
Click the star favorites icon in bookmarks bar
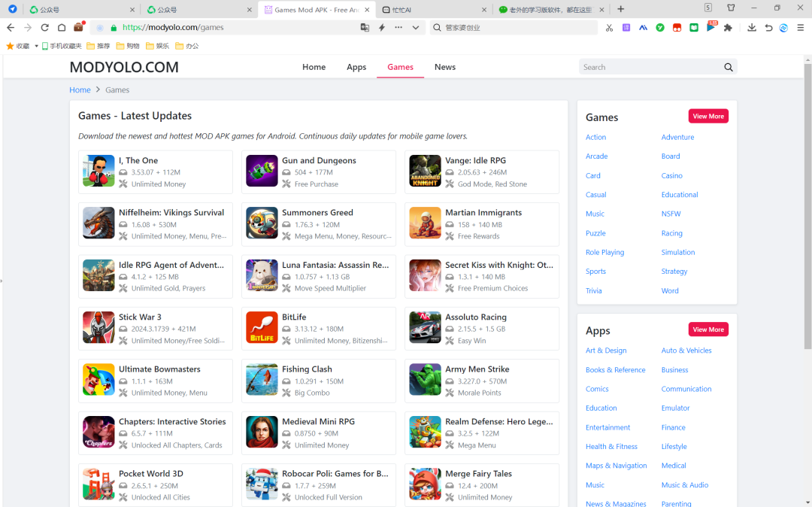click(10, 46)
